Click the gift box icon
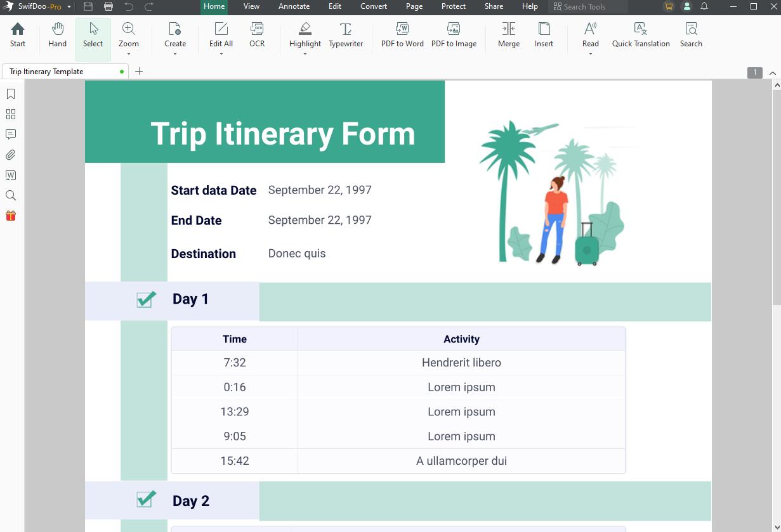This screenshot has height=532, width=781. tap(11, 216)
